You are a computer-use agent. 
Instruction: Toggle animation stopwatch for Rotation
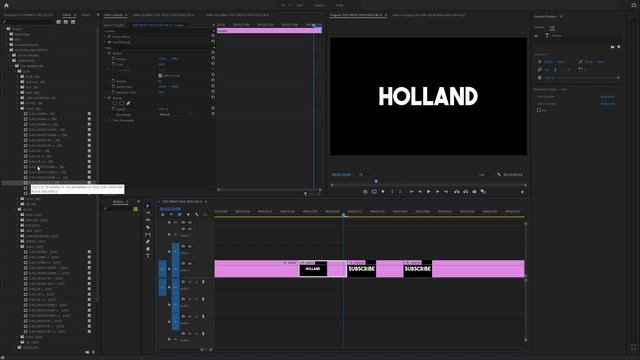113,81
